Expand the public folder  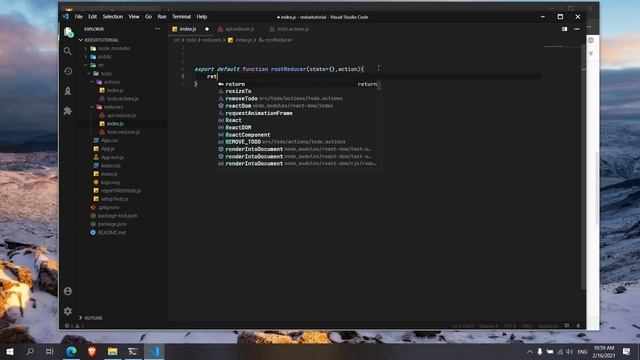(x=104, y=57)
